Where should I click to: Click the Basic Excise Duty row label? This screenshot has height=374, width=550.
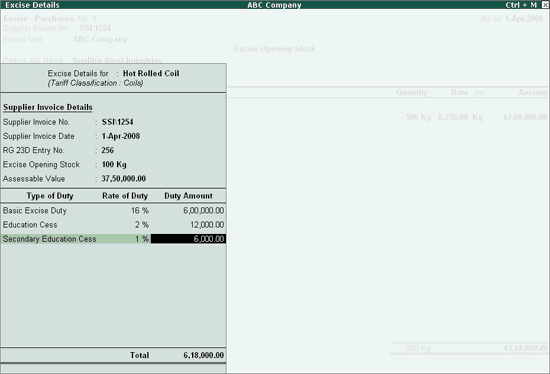(35, 211)
